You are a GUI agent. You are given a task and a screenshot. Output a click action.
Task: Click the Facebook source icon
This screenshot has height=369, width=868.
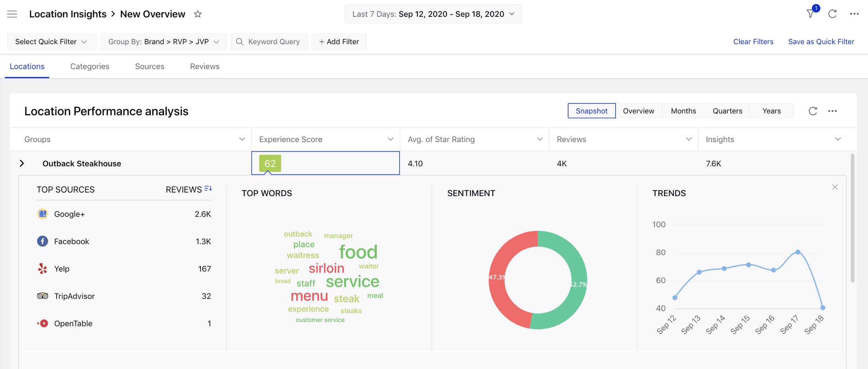[42, 241]
